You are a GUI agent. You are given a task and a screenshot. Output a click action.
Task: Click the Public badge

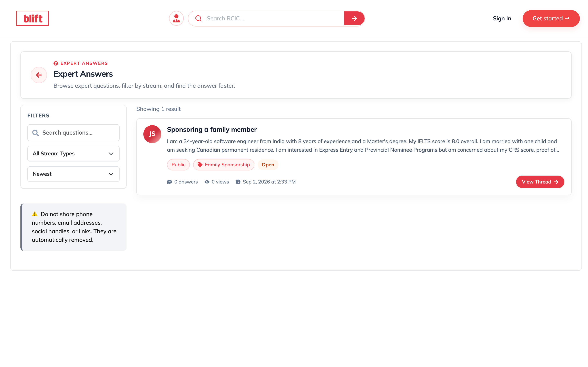coord(178,165)
